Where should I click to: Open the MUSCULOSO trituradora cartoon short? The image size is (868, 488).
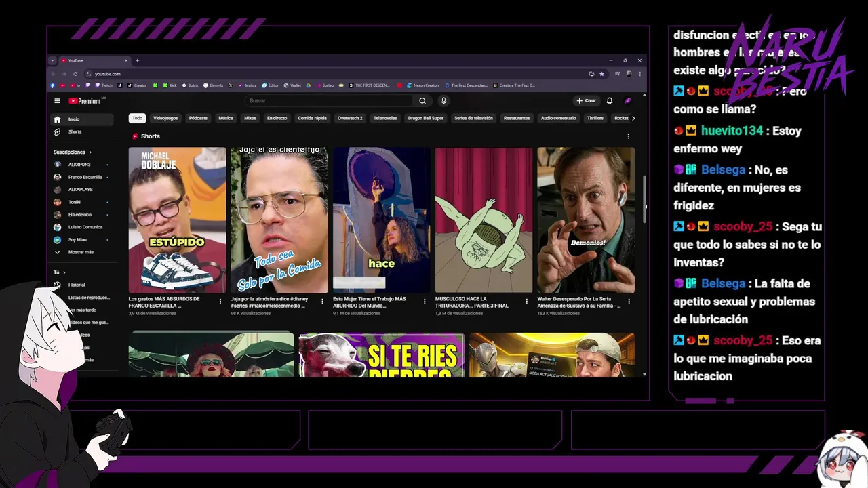(484, 220)
